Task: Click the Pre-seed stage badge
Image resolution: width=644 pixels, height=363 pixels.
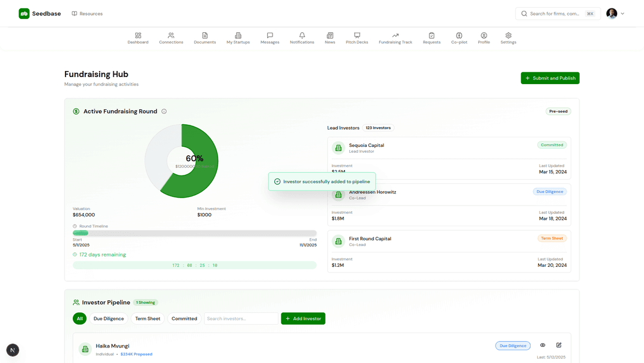Action: (x=558, y=111)
